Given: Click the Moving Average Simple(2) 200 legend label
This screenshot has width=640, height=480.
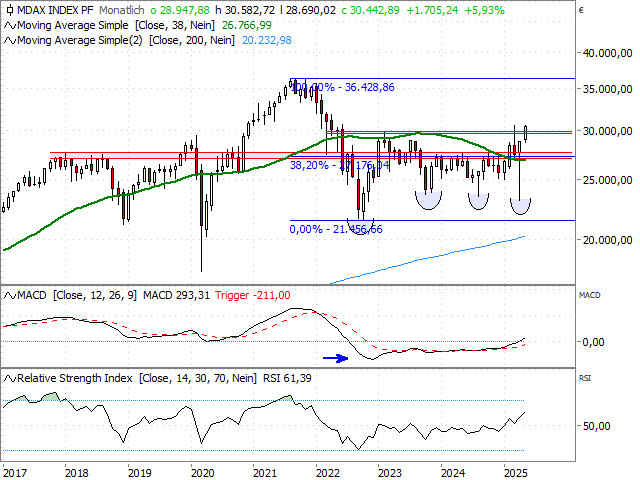Looking at the screenshot, I should click(x=126, y=40).
